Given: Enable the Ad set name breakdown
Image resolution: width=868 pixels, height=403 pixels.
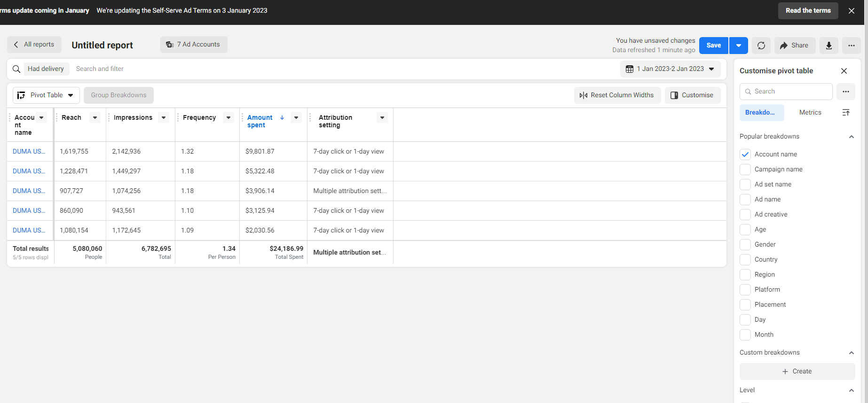Looking at the screenshot, I should pos(745,185).
